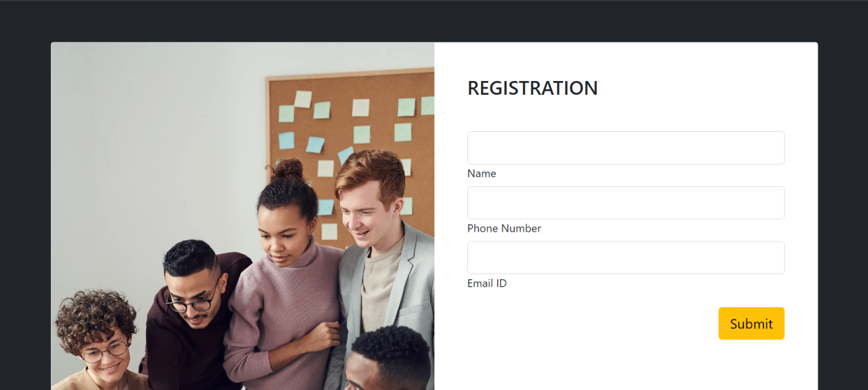
Task: Click the dark page background above card
Action: [433, 21]
